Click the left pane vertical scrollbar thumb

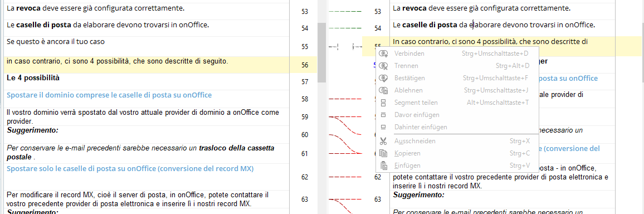pos(322,52)
